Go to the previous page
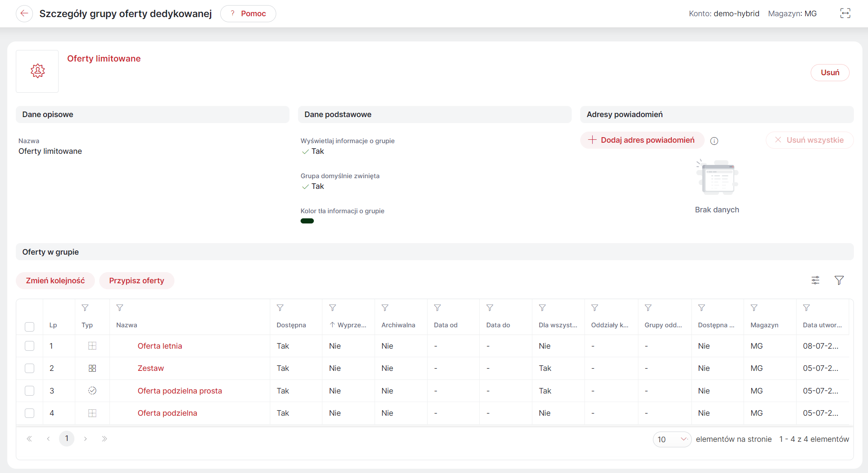This screenshot has height=473, width=868. (48, 439)
